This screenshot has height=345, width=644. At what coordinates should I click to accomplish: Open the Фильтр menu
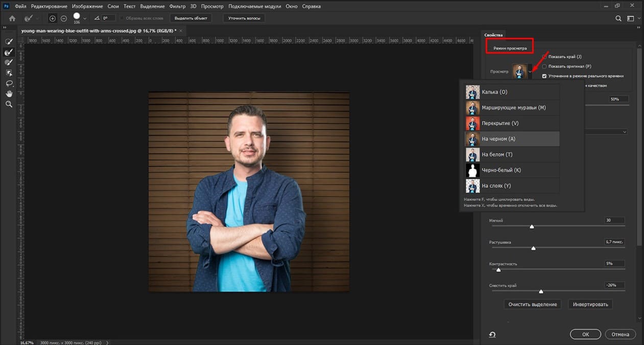tap(177, 6)
